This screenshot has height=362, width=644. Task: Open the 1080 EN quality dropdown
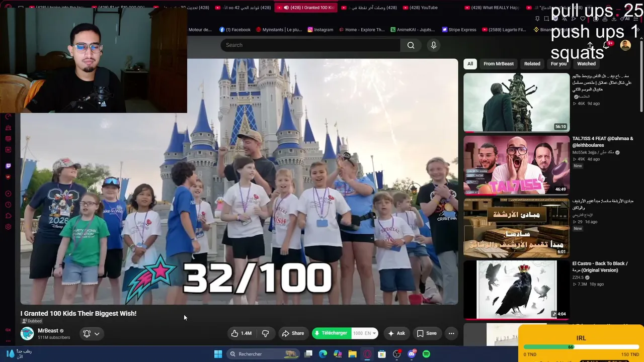coord(365,333)
